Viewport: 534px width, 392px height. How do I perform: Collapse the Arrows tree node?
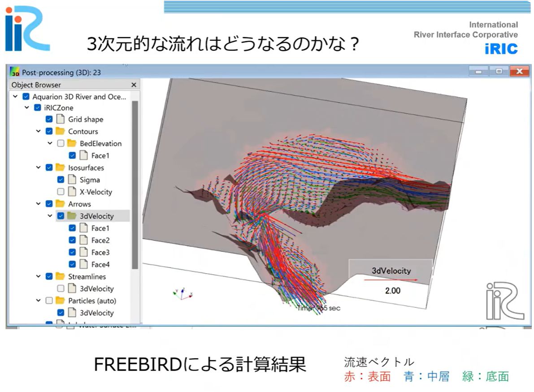pos(38,204)
